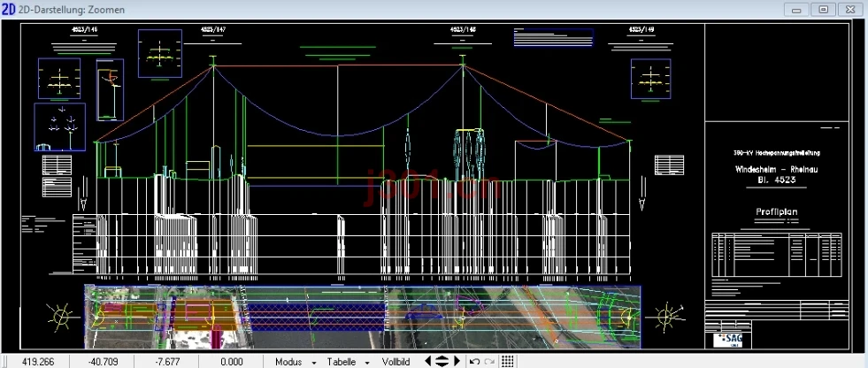Pan the view right with the right arrow
Viewport: 868px width, 368px height.
click(457, 361)
